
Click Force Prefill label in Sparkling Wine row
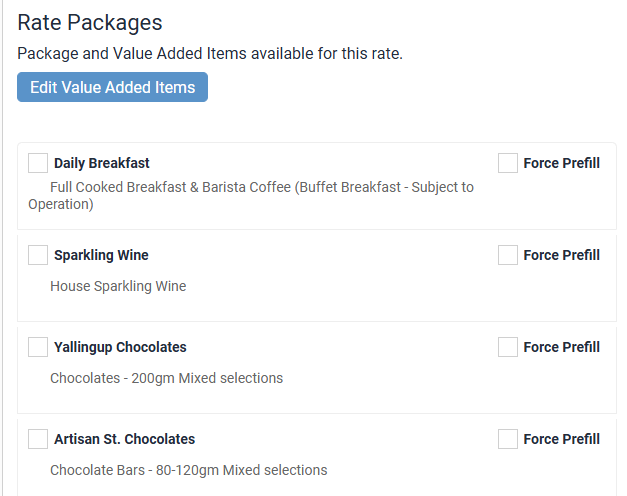click(561, 255)
